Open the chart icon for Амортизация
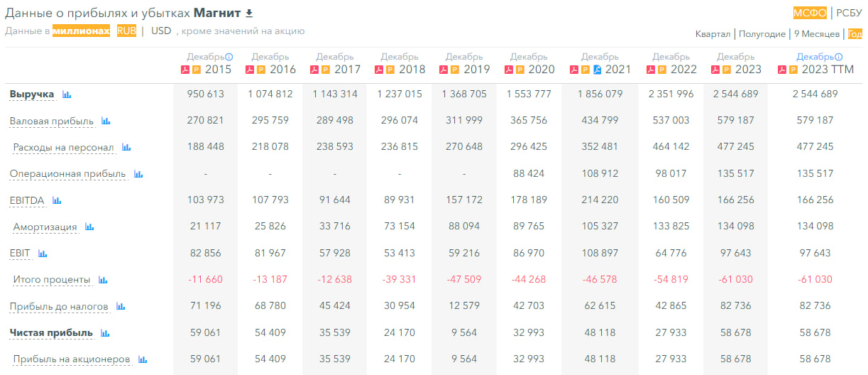The height and width of the screenshot is (375, 868). (89, 227)
